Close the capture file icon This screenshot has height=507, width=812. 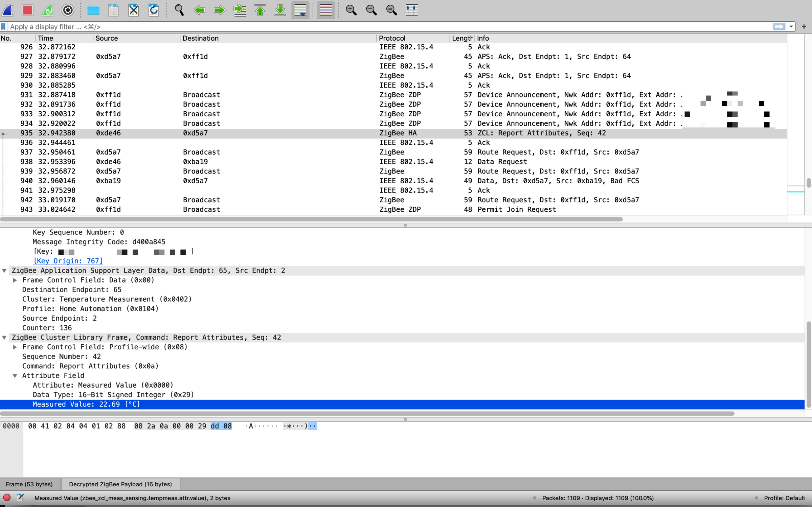(x=134, y=10)
